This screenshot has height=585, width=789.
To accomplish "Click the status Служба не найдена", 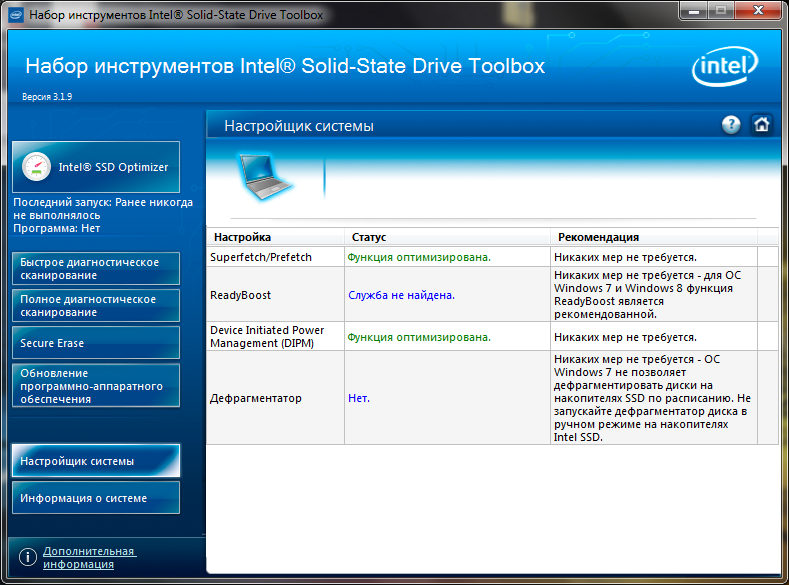I will tap(401, 295).
